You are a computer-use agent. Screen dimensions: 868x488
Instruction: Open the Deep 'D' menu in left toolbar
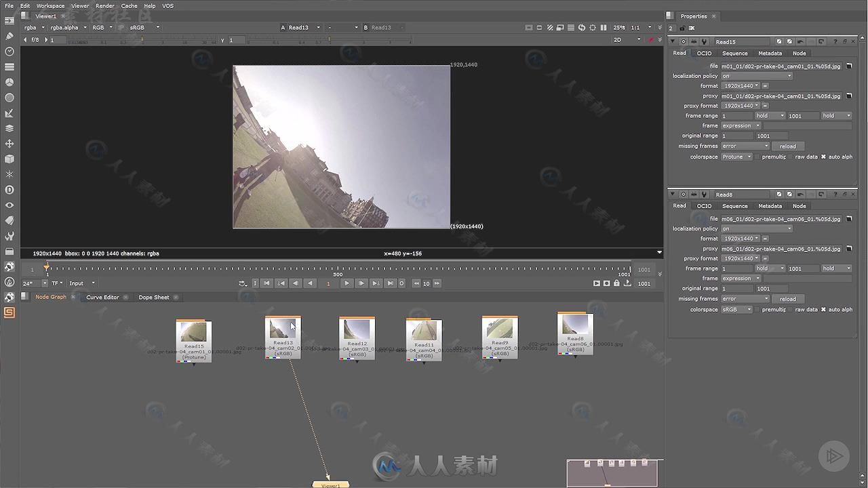tap(9, 190)
